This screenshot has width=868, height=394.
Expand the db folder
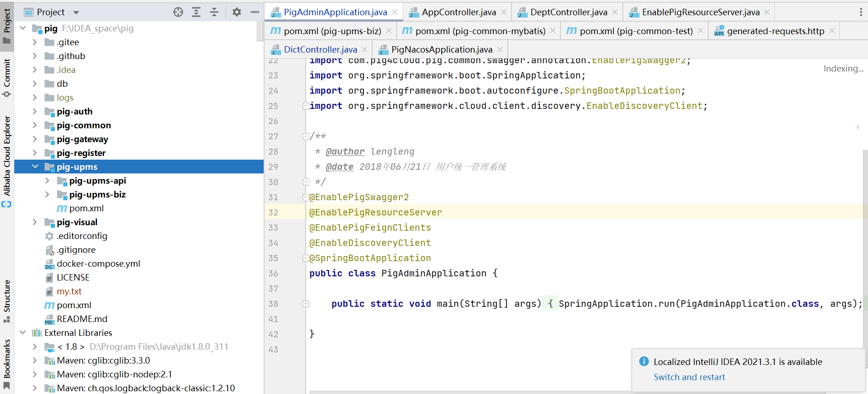tap(35, 84)
